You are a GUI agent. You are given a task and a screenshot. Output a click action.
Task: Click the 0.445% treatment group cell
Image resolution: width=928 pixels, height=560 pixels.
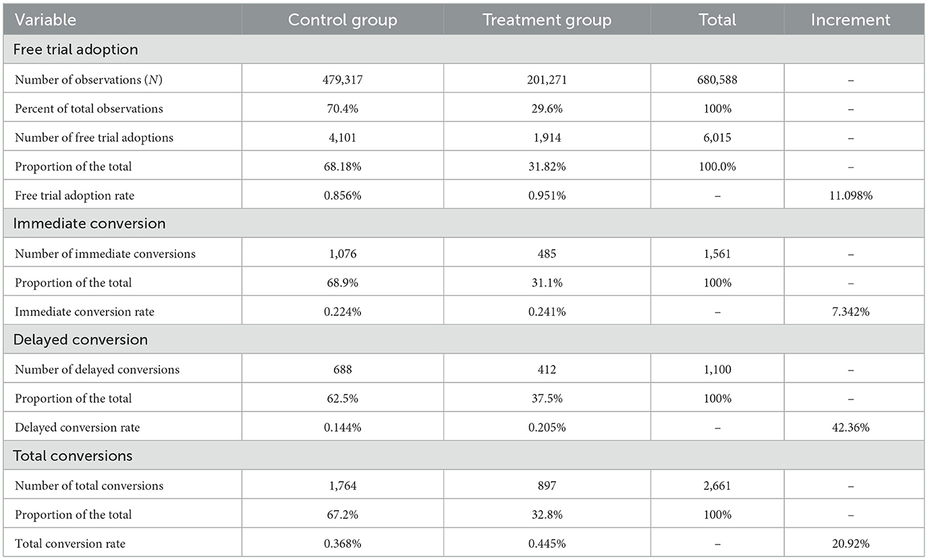pyautogui.click(x=547, y=544)
